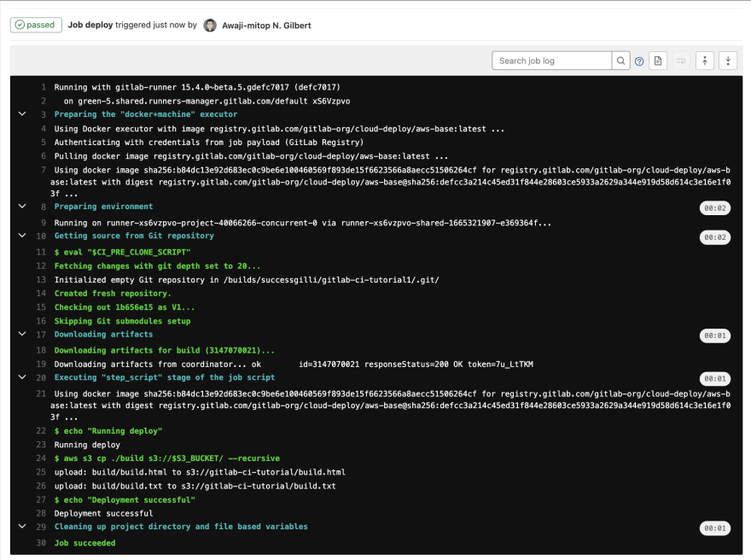Click Executing step_script stage header line
Screen dimensions: 751x560
click(164, 377)
